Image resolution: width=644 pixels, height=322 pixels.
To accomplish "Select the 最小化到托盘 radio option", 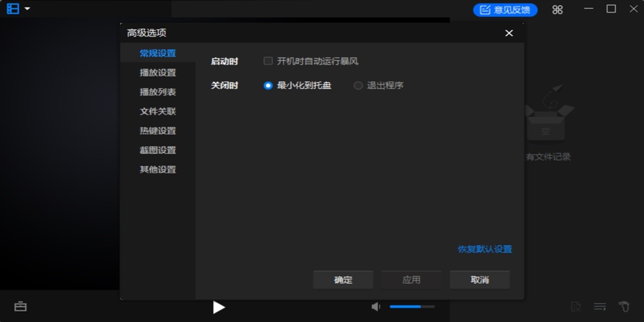I will point(268,85).
